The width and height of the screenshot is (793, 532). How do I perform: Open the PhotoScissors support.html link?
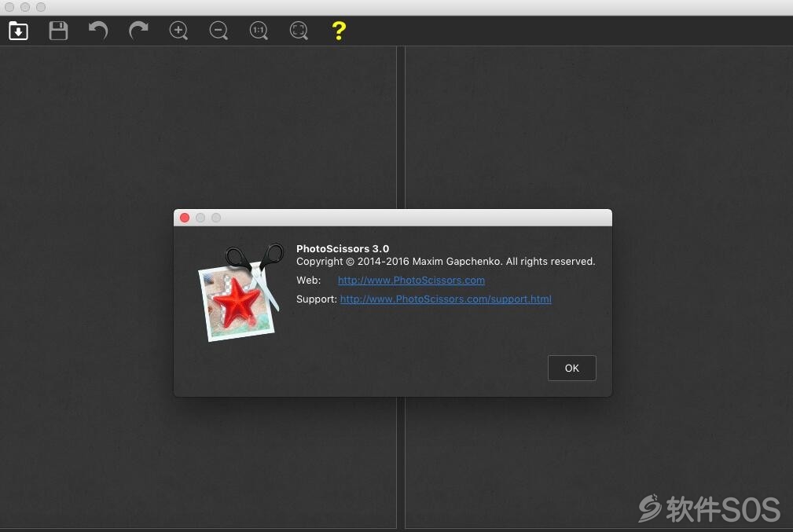point(446,299)
